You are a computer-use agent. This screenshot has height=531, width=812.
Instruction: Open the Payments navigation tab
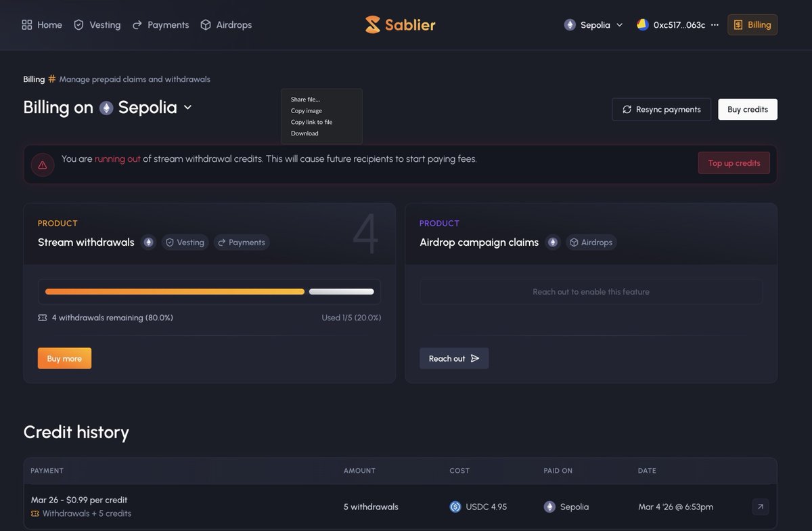pyautogui.click(x=160, y=25)
